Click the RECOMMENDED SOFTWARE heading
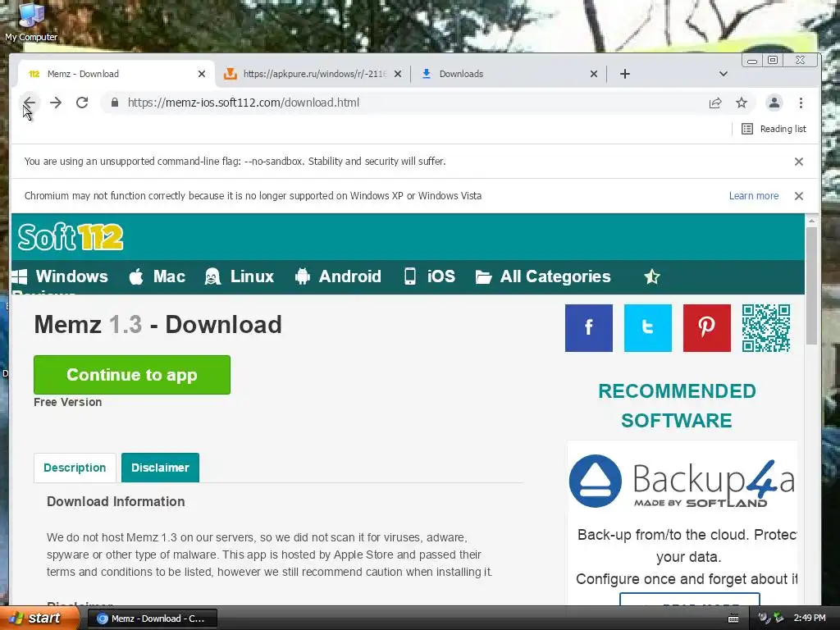This screenshot has width=840, height=630. coord(677,405)
